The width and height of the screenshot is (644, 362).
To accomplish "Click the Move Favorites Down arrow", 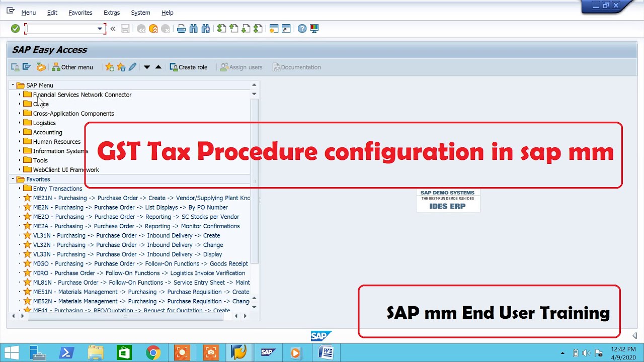I will pyautogui.click(x=146, y=67).
